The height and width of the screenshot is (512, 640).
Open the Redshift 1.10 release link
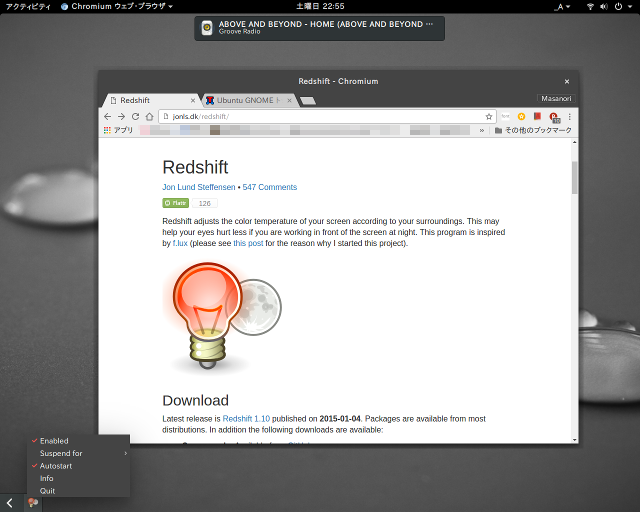(246, 419)
